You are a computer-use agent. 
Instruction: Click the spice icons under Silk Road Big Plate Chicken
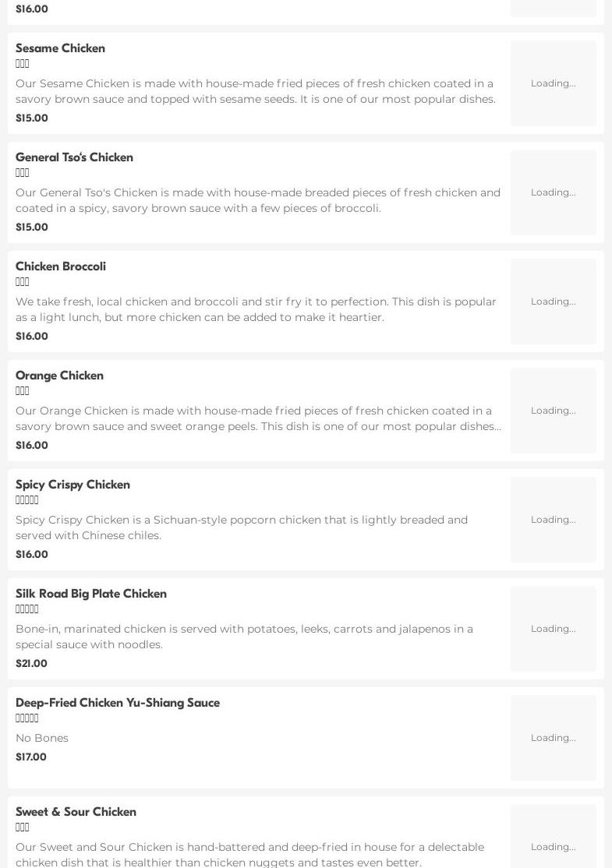[27, 609]
